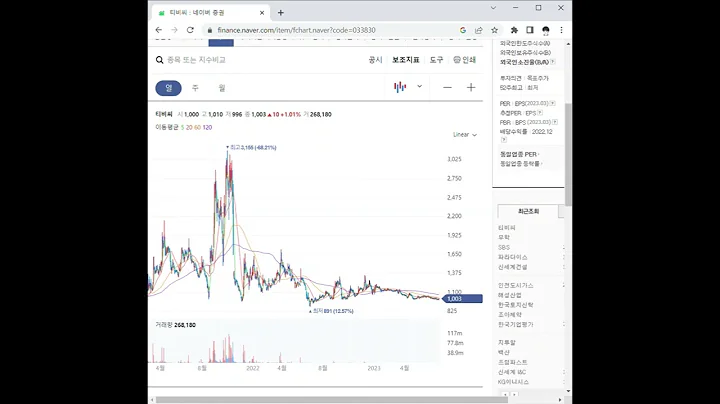Open 한국기업평가 in recent list
This screenshot has width=720, height=404.
click(516, 324)
